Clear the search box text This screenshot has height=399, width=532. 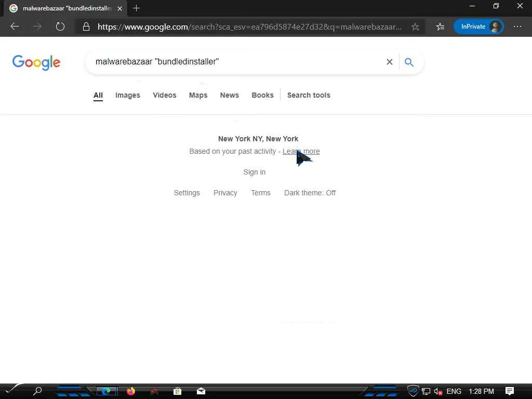[x=390, y=62]
